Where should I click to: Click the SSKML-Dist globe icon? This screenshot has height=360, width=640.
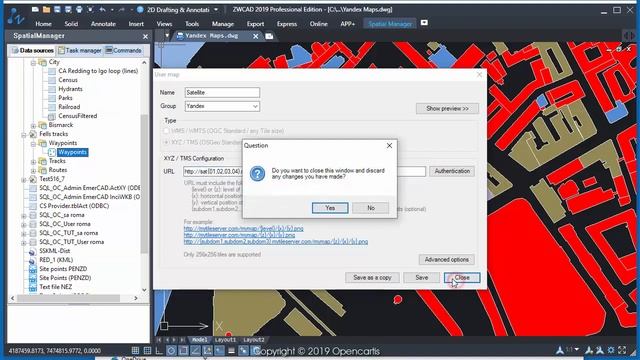pos(33,251)
